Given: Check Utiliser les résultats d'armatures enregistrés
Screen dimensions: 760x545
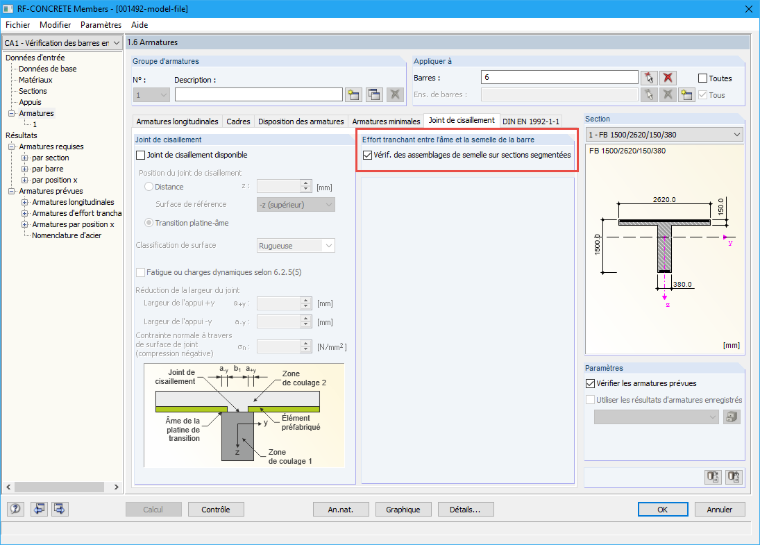Looking at the screenshot, I should click(x=590, y=400).
